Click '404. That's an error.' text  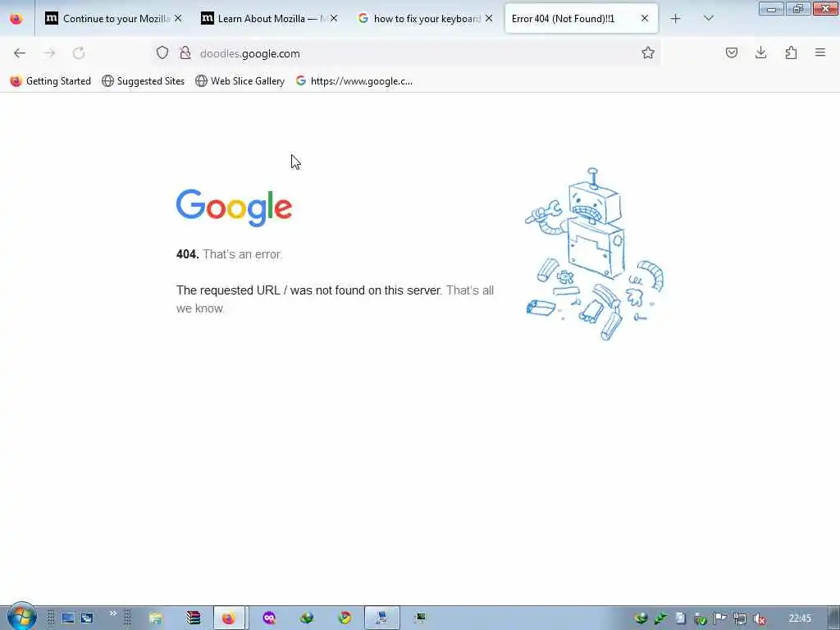[x=230, y=254]
